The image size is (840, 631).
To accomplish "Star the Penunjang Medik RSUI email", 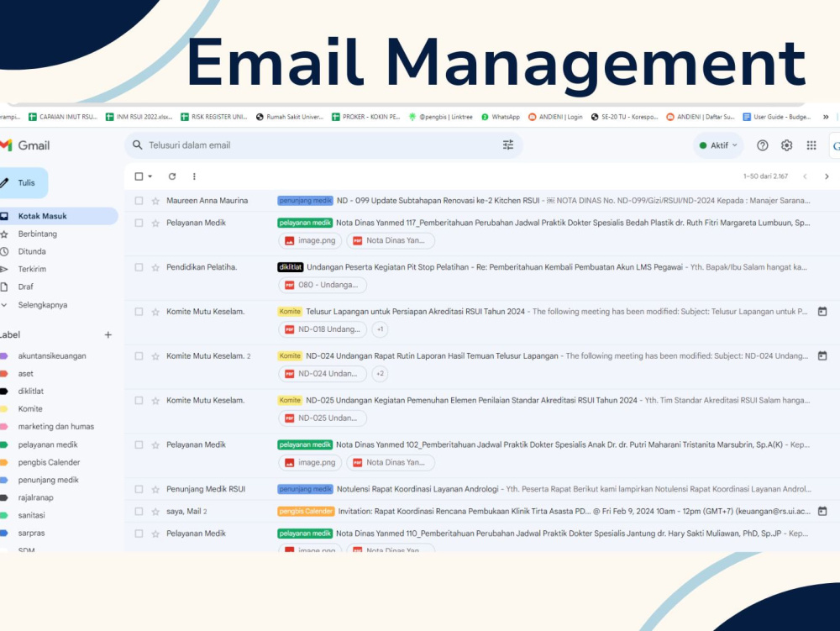I will pos(155,489).
